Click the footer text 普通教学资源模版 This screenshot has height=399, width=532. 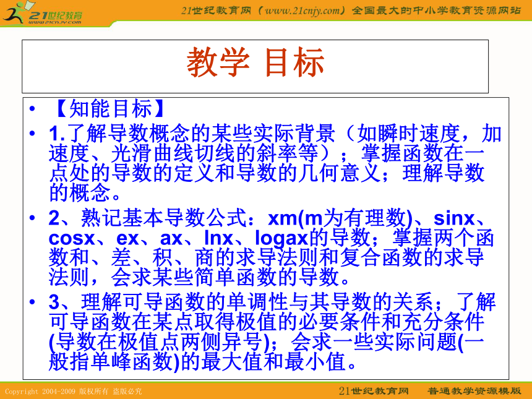(474, 391)
